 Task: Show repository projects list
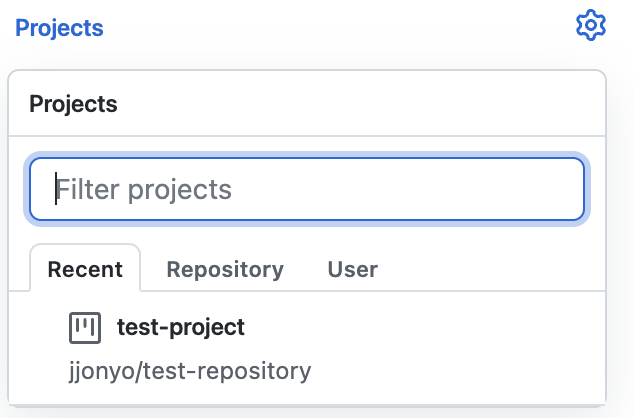pos(225,269)
